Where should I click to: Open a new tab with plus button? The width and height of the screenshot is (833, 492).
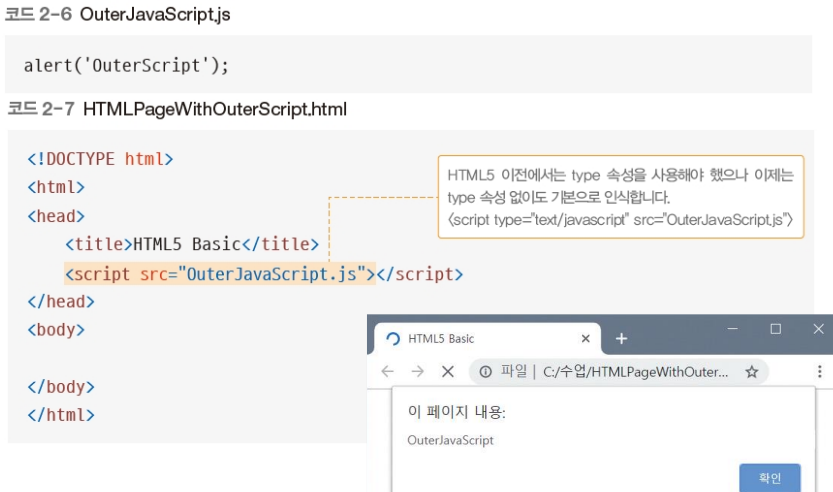point(621,338)
